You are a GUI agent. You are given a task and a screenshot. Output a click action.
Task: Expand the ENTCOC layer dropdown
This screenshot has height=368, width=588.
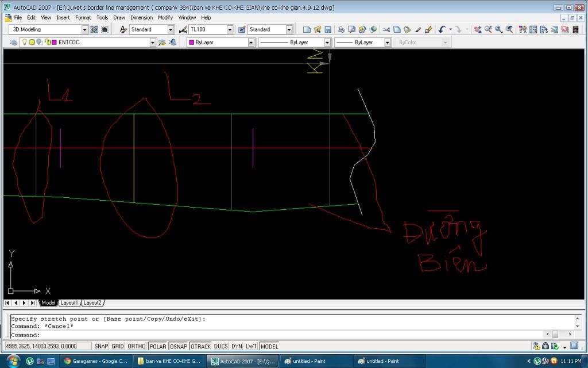153,43
